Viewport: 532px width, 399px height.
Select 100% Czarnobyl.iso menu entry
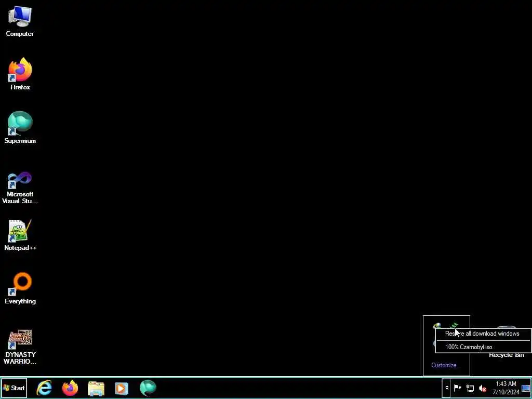483,347
